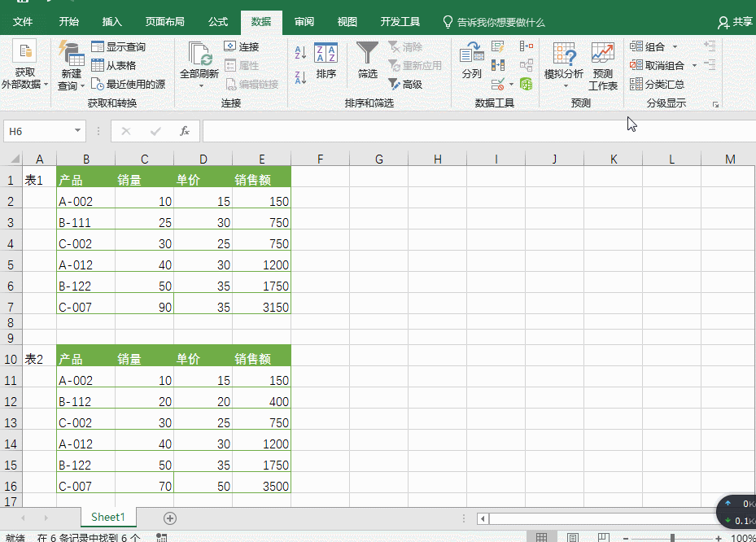Click 预测工作表 forecast sheet

(x=603, y=66)
